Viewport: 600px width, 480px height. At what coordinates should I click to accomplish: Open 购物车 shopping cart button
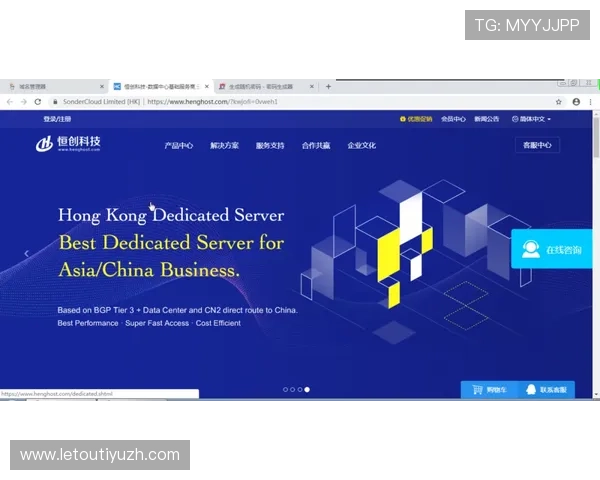[489, 390]
